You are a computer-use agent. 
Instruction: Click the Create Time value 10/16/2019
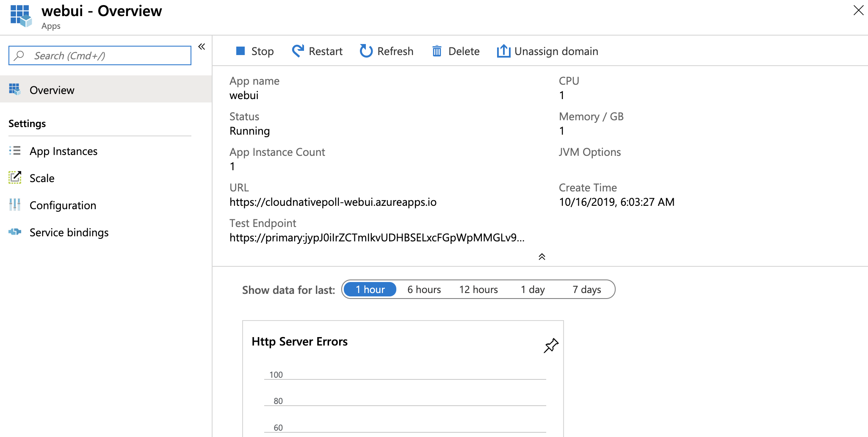(x=616, y=202)
